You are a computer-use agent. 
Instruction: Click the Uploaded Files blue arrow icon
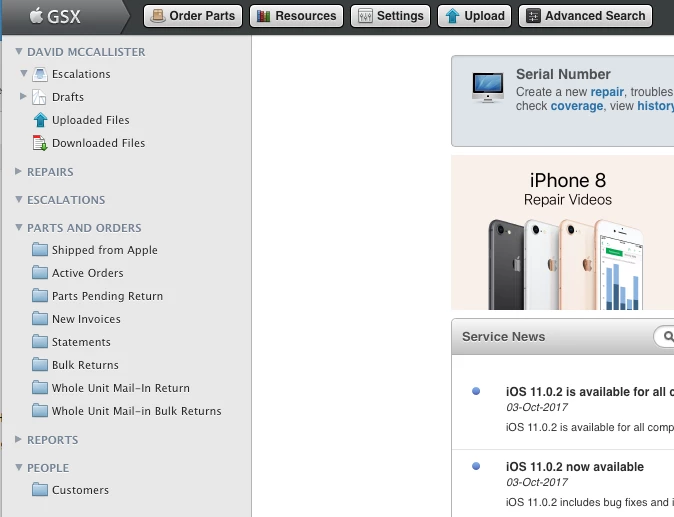40,120
